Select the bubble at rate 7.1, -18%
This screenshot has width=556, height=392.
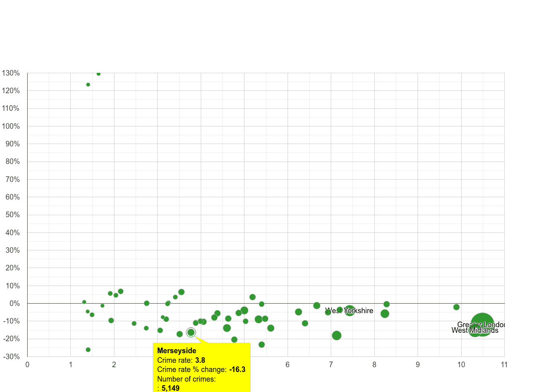pos(336,336)
